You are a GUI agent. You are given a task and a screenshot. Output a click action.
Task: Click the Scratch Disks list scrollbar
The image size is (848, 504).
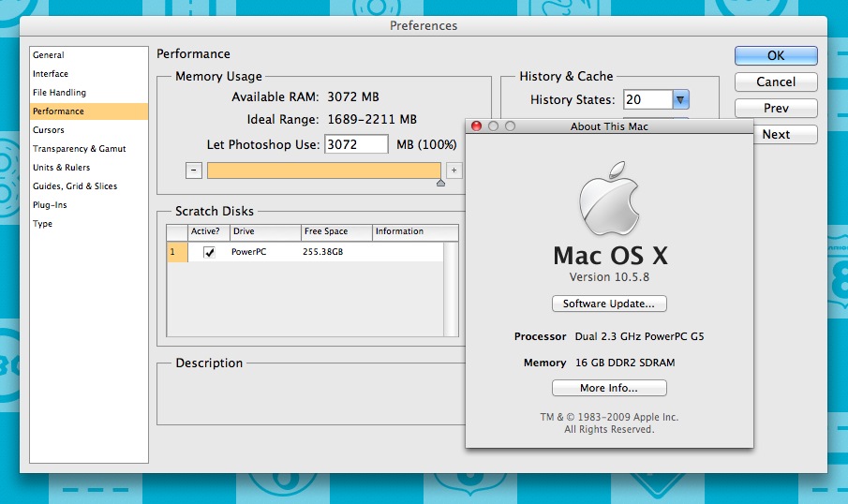tap(451, 289)
